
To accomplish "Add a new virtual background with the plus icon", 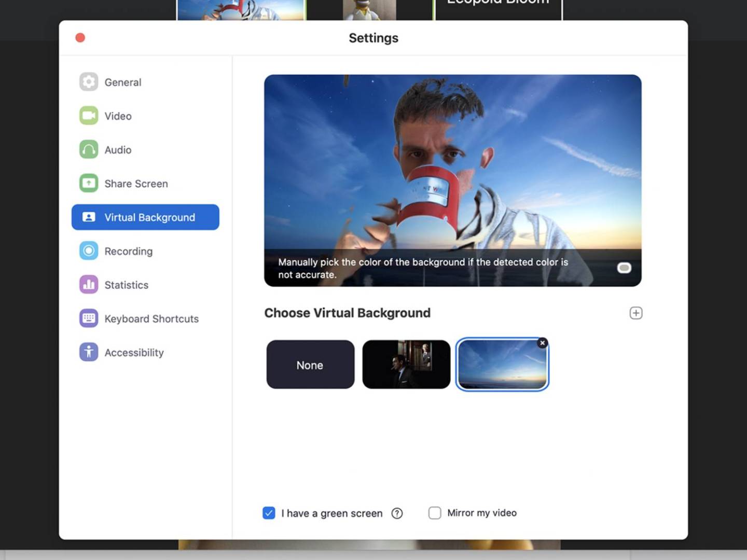I will coord(636,313).
